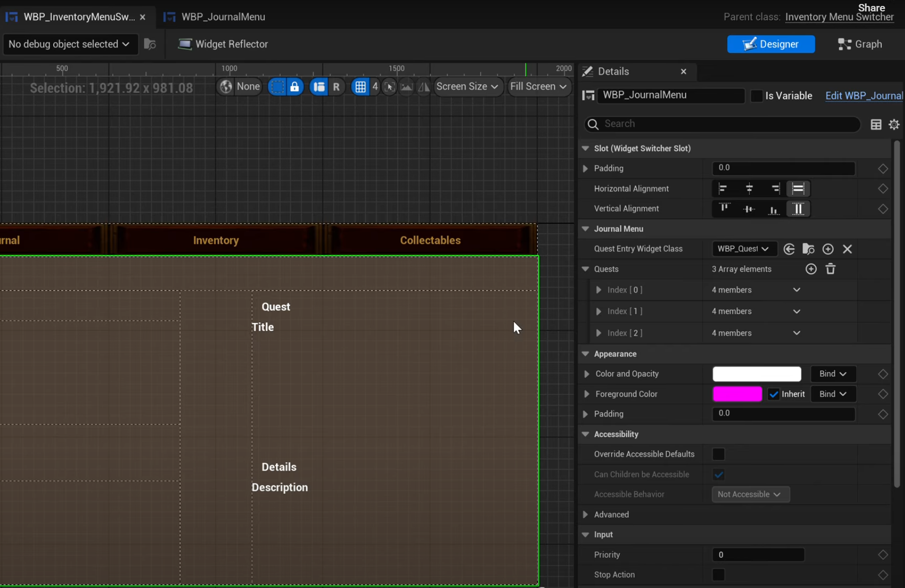Toggle the layout lock icon in viewport toolbar
905x588 pixels.
click(294, 87)
